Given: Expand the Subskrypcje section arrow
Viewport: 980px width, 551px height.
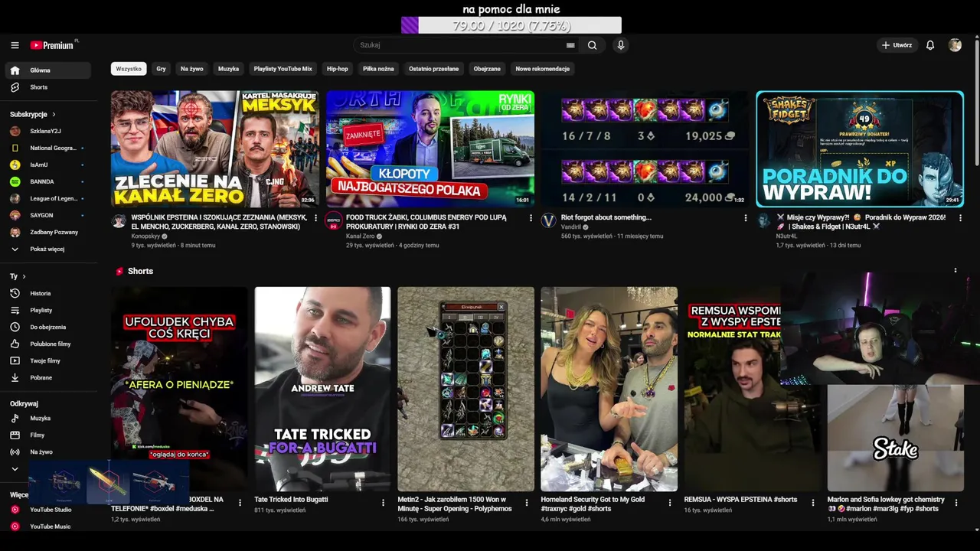Looking at the screenshot, I should coord(54,114).
